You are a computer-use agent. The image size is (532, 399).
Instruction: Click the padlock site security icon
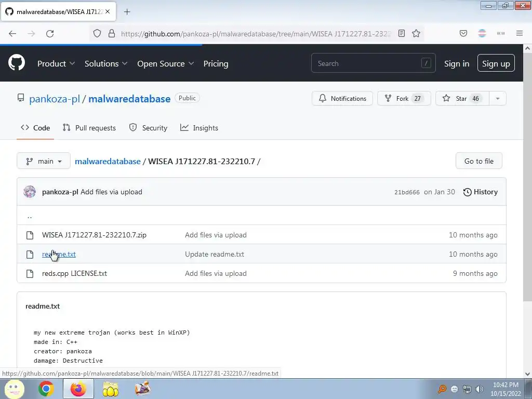pyautogui.click(x=112, y=33)
